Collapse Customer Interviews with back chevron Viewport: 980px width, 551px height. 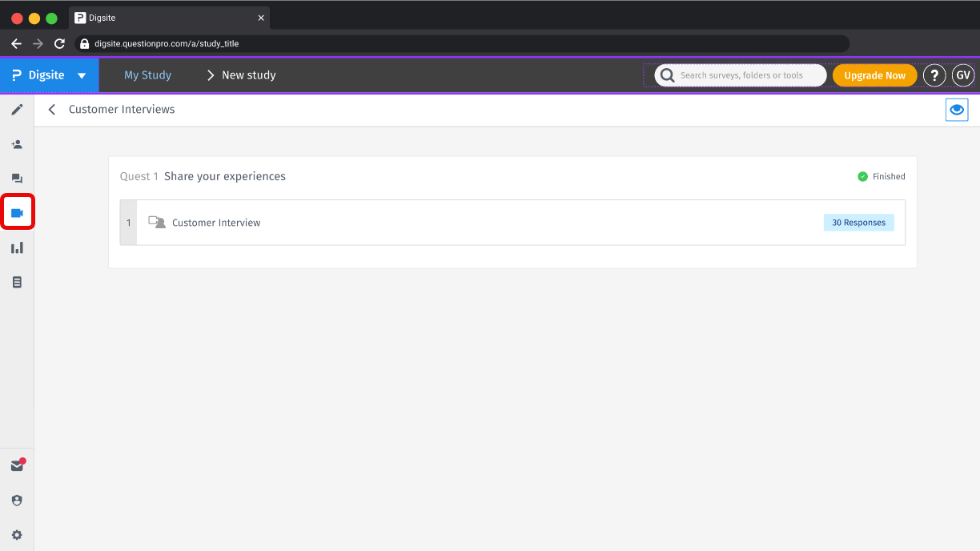pos(51,109)
